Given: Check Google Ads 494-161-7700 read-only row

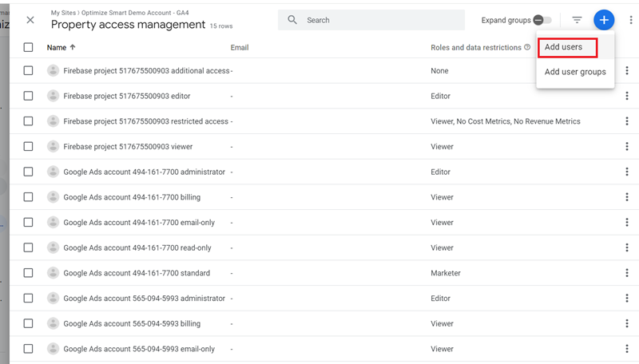Looking at the screenshot, I should pyautogui.click(x=28, y=247).
